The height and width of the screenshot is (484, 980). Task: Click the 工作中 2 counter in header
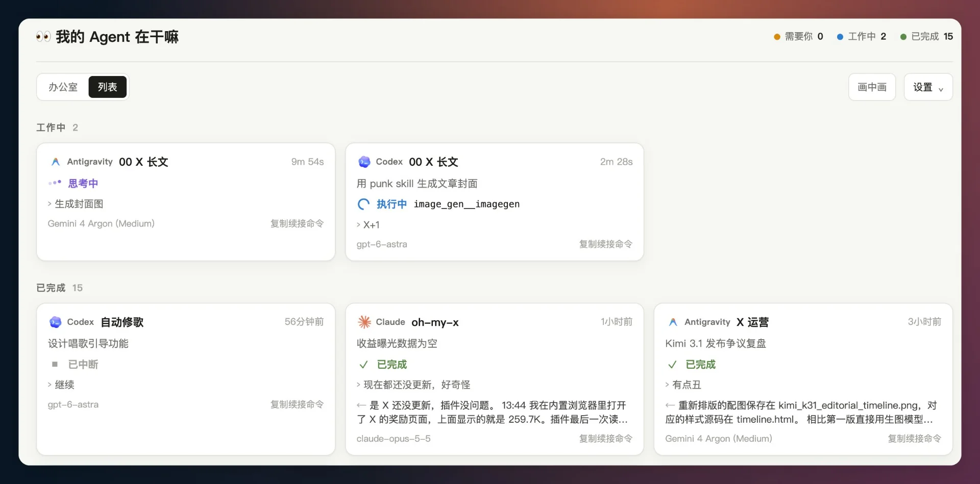pos(862,37)
